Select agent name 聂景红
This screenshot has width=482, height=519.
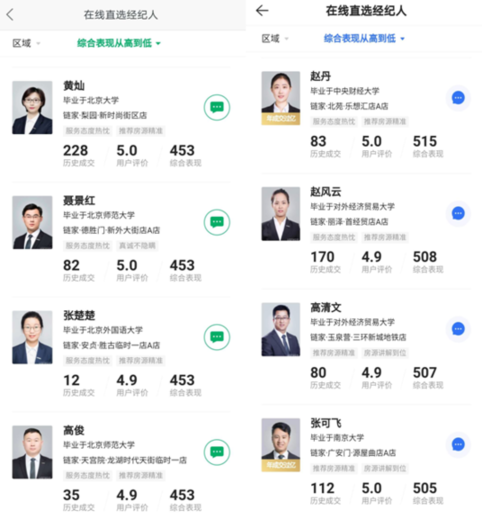tap(79, 201)
